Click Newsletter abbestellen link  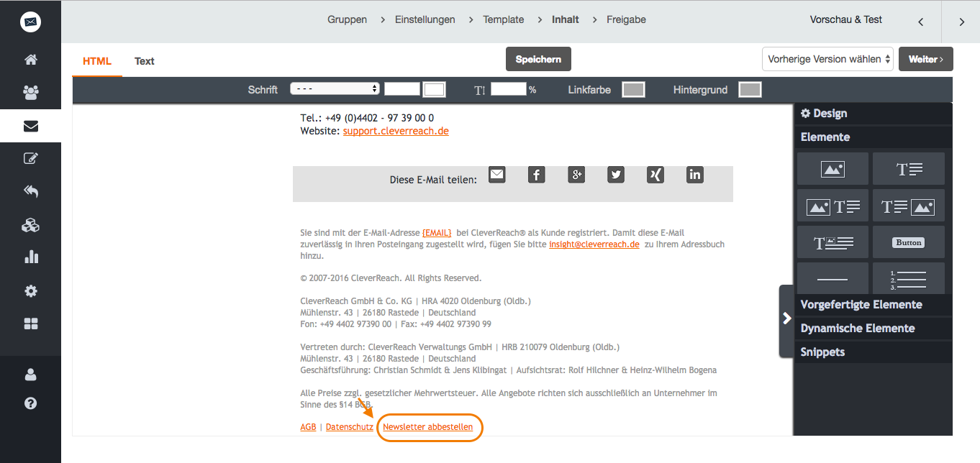(428, 427)
